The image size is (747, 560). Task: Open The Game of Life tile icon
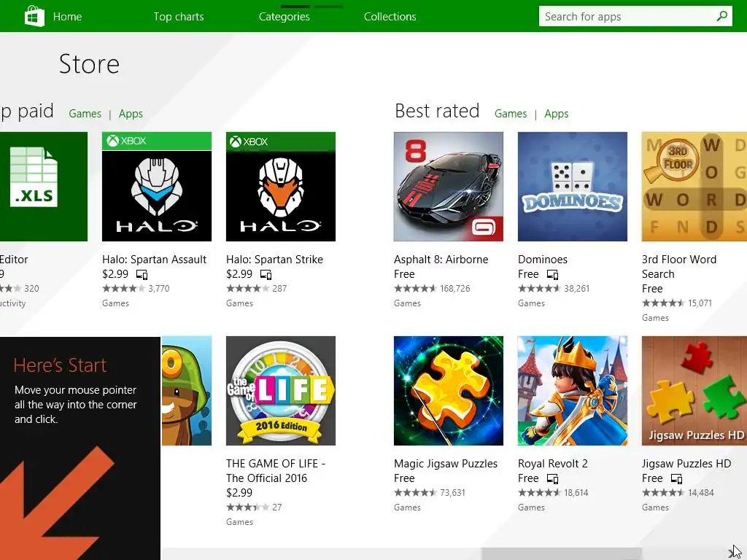pyautogui.click(x=281, y=391)
